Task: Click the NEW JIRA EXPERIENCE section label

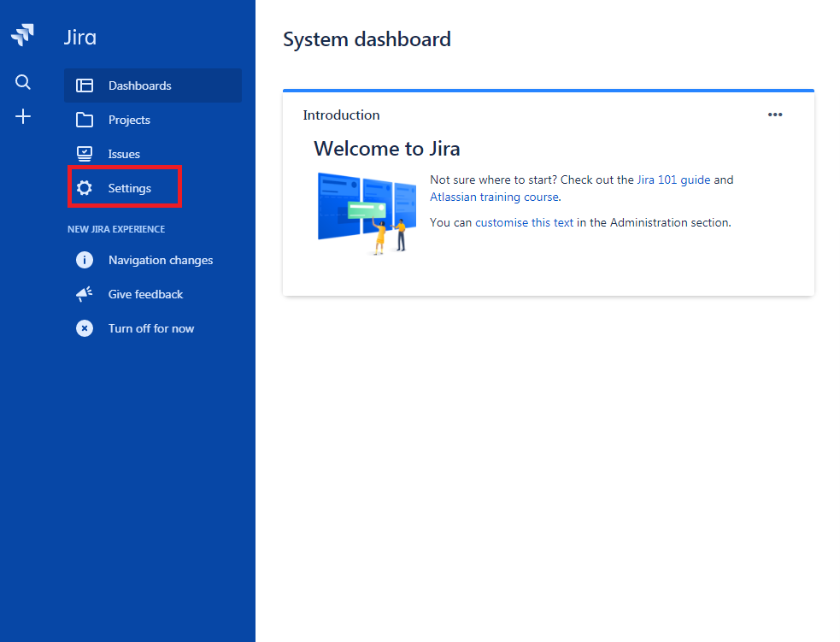Action: (x=116, y=229)
